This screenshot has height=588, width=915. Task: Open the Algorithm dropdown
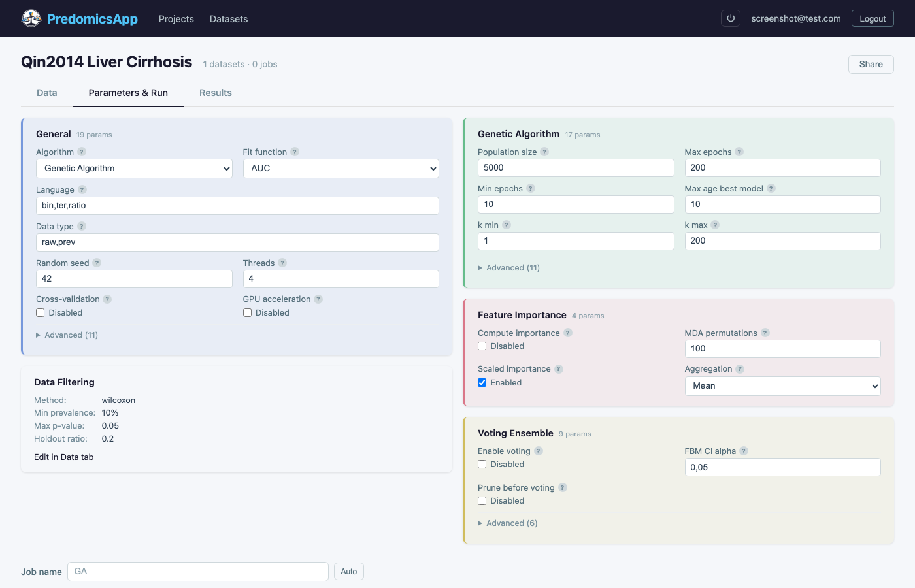[134, 169]
